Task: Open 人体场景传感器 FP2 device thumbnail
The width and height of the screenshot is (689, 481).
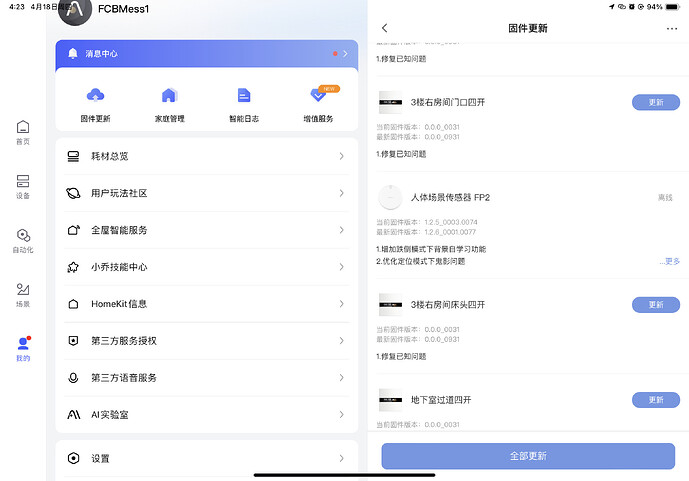Action: click(x=390, y=197)
